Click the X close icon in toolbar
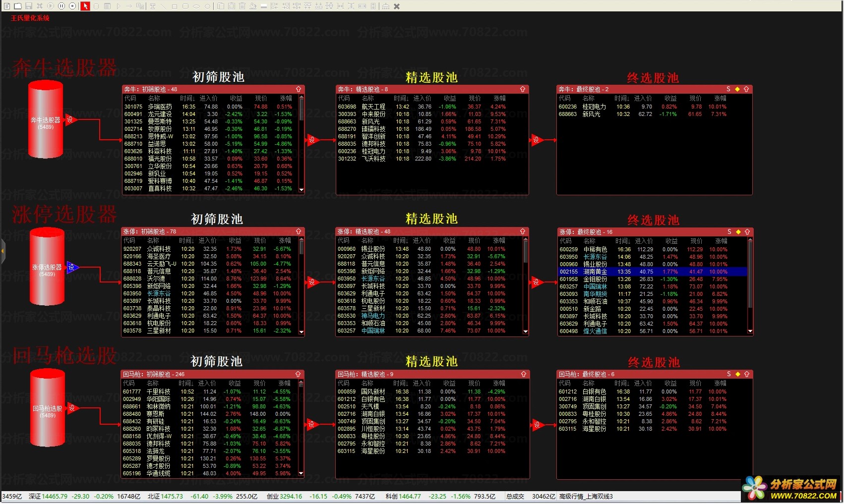 tap(397, 6)
